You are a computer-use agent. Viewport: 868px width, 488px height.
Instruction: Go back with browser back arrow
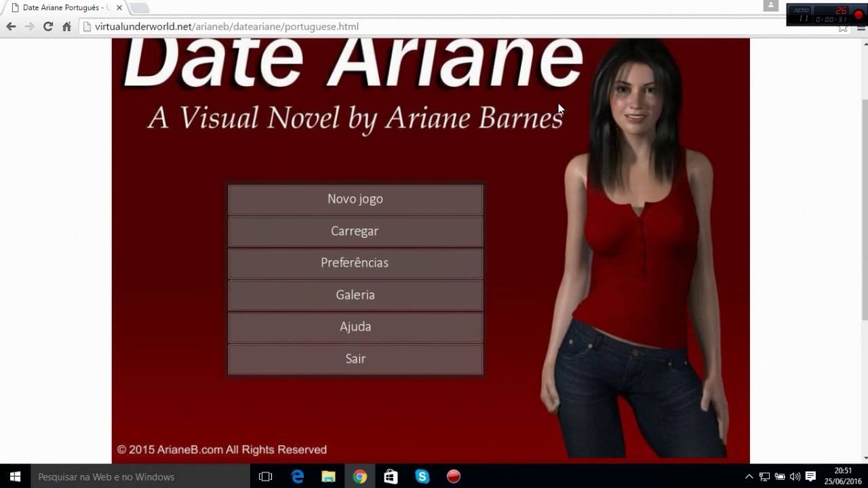pos(11,26)
